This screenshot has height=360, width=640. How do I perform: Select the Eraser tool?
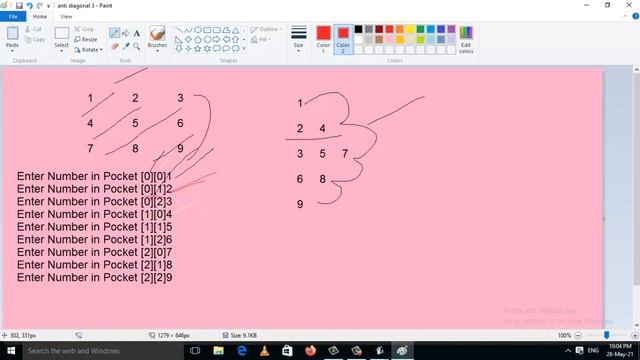pos(115,47)
